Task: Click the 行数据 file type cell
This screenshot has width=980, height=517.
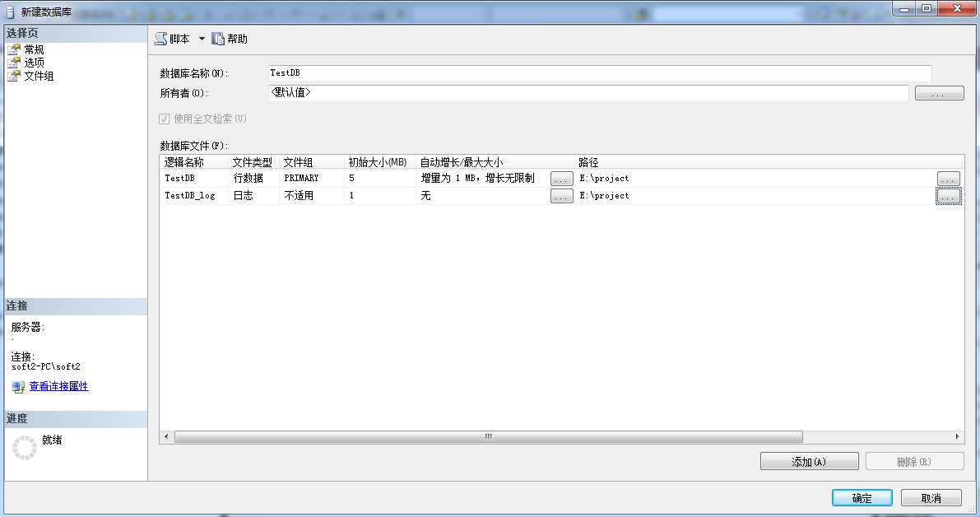Action: click(x=253, y=178)
